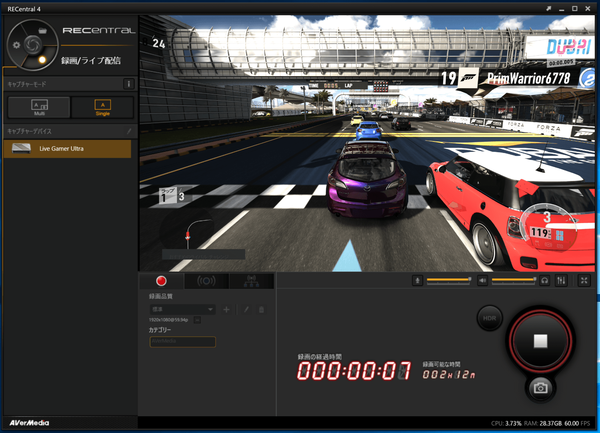This screenshot has height=433, width=600.
Task: Click the CPU 3.73% usage readout
Action: pyautogui.click(x=506, y=423)
